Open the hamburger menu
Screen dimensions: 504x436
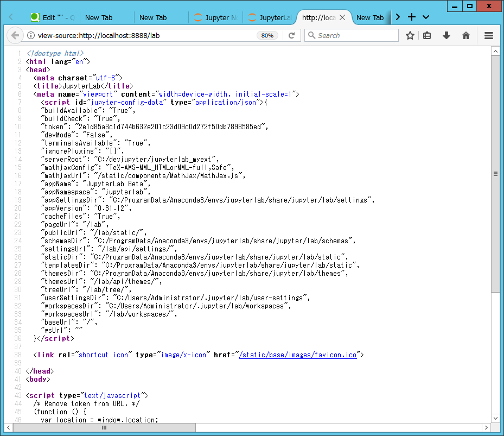pos(489,35)
